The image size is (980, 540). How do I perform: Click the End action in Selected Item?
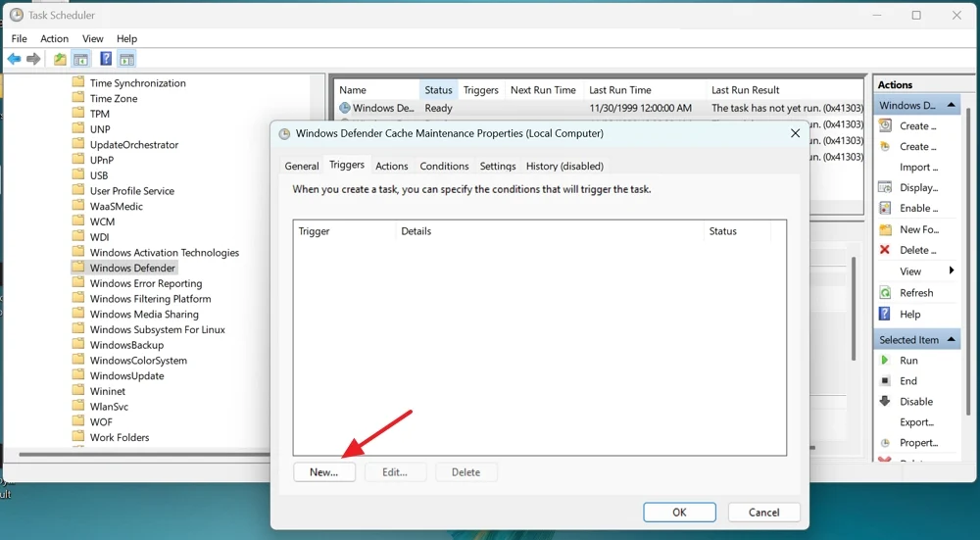908,381
